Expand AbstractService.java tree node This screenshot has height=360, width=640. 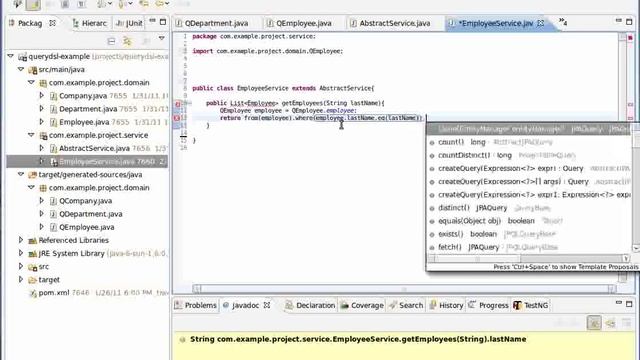[x=41, y=148]
